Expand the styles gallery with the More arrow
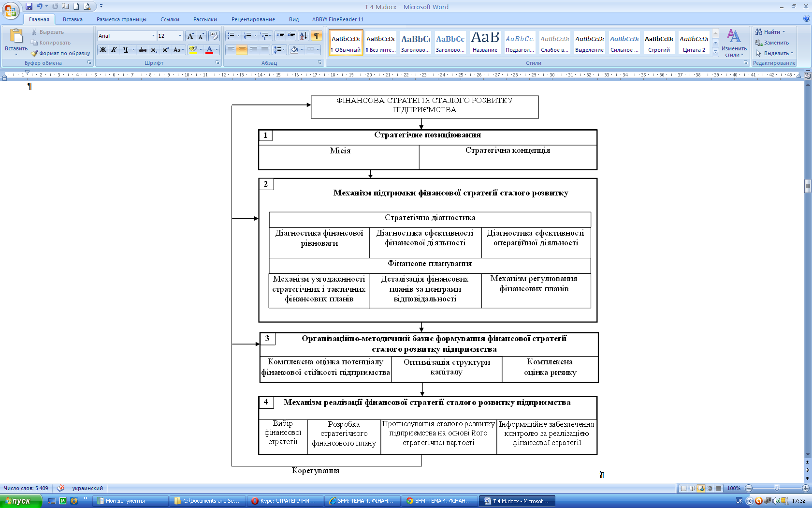The height and width of the screenshot is (508, 812). click(x=716, y=52)
